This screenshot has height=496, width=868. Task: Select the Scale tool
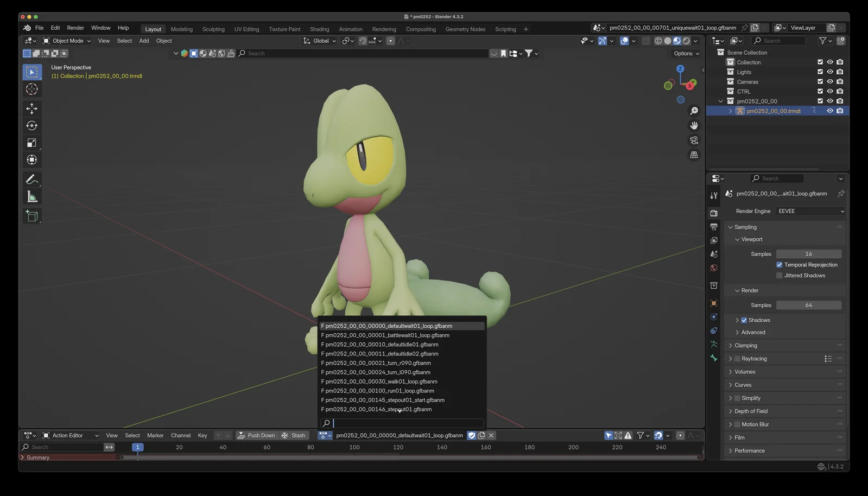pyautogui.click(x=31, y=143)
